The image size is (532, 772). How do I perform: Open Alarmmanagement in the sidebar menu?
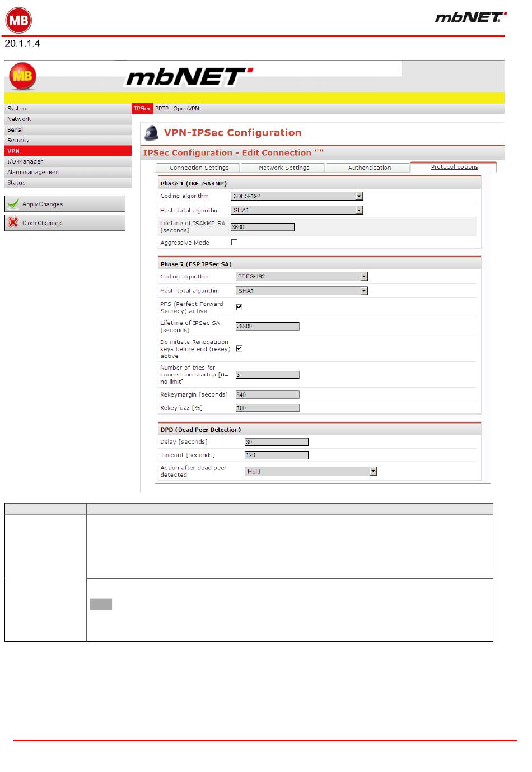(68, 172)
